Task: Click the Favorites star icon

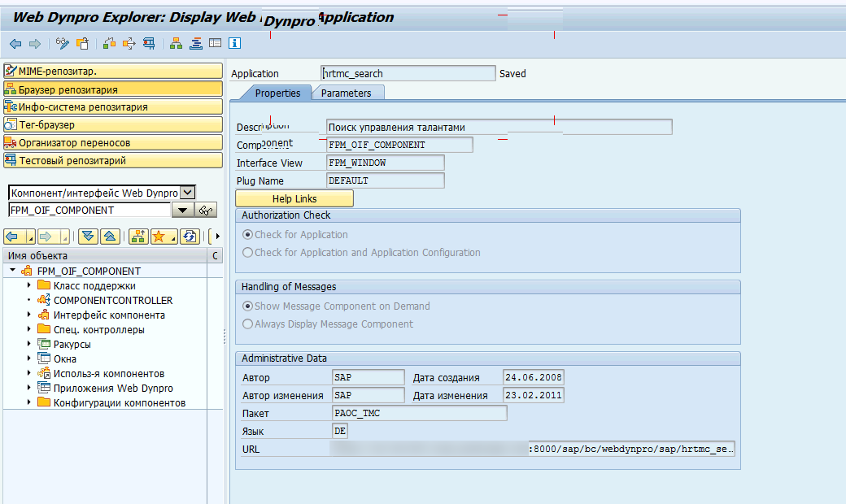Action: click(159, 236)
